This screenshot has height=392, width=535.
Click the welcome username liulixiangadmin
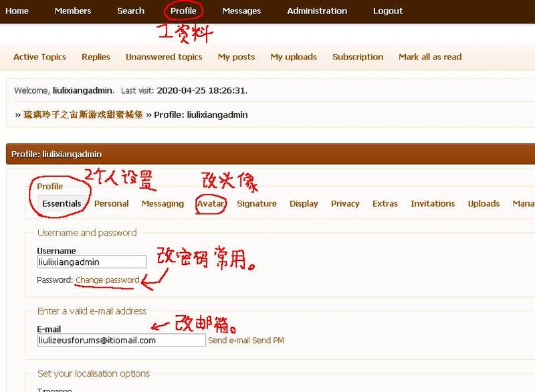click(82, 91)
